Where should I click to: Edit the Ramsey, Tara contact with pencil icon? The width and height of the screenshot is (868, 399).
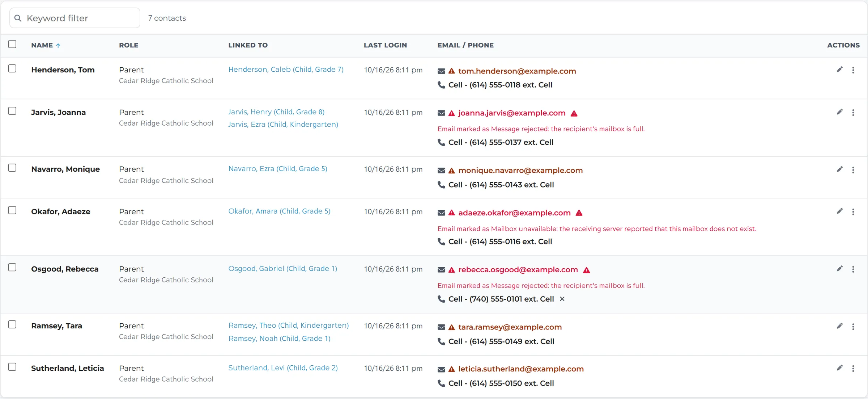[x=839, y=326]
